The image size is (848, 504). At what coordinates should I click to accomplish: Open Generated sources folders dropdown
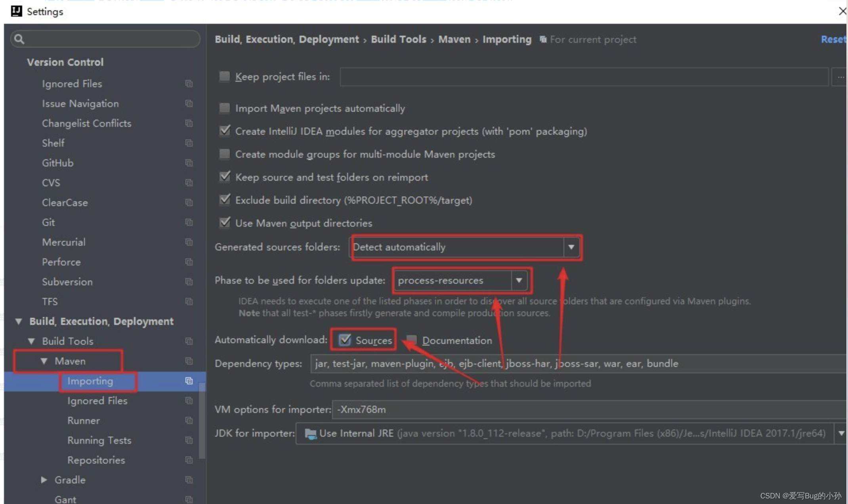571,247
